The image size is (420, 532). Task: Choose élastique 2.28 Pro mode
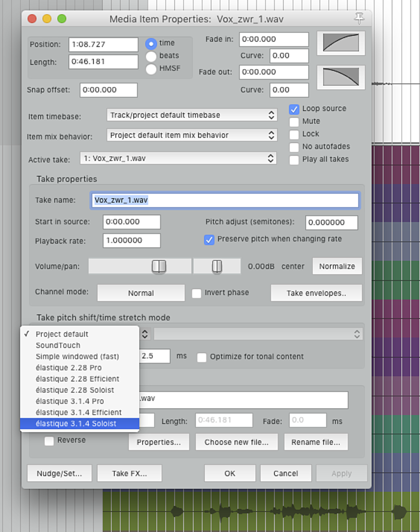point(80,367)
